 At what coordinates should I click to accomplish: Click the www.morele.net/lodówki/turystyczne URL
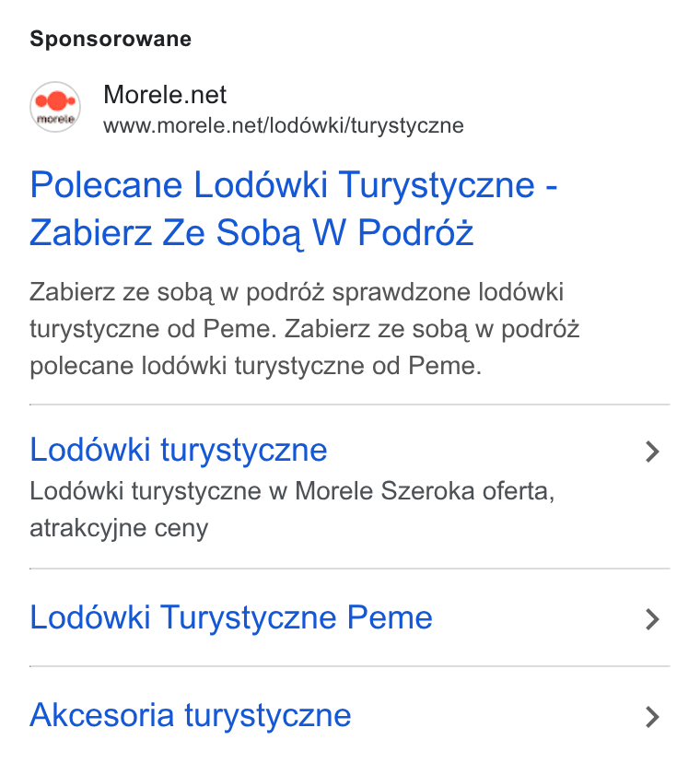[284, 125]
